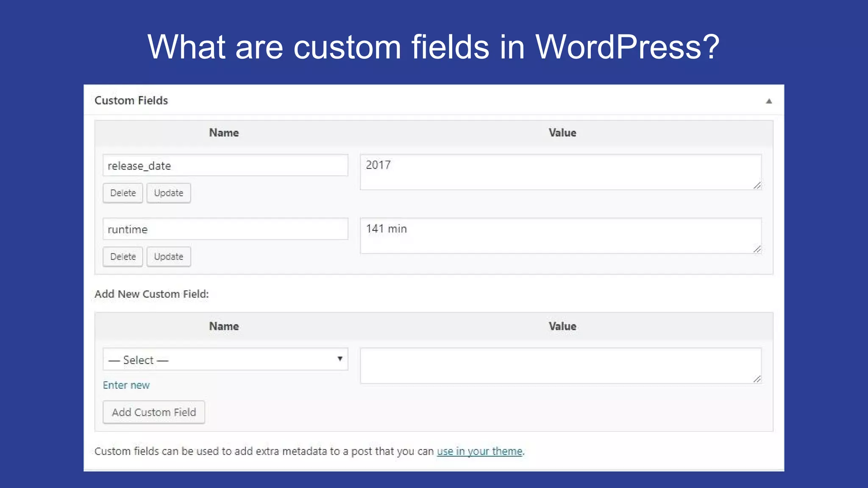Click the Enter new link
This screenshot has width=868, height=488.
click(x=126, y=385)
